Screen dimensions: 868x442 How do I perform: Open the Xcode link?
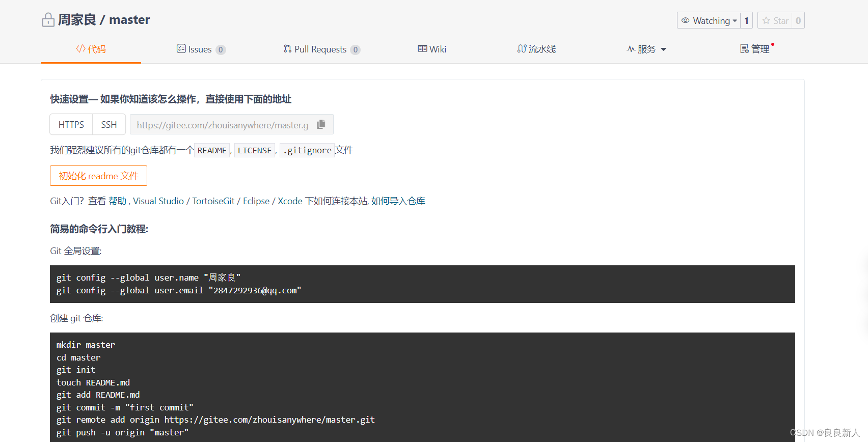(290, 201)
